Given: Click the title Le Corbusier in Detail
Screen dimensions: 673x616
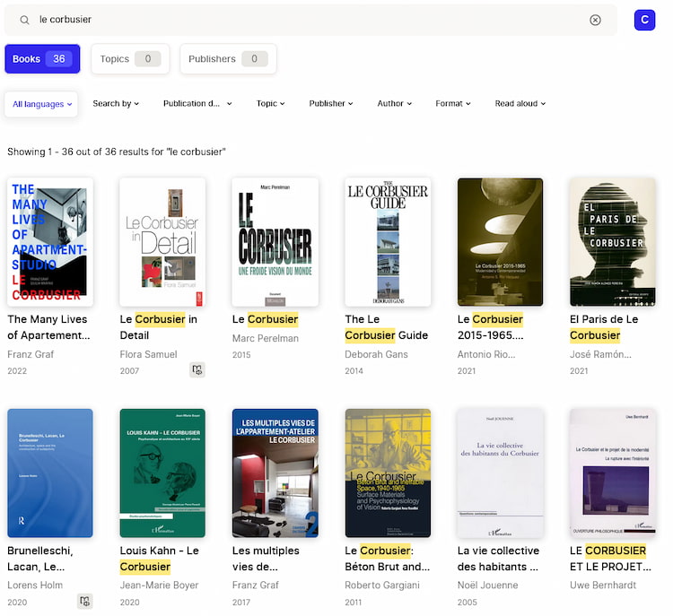Looking at the screenshot, I should (158, 327).
